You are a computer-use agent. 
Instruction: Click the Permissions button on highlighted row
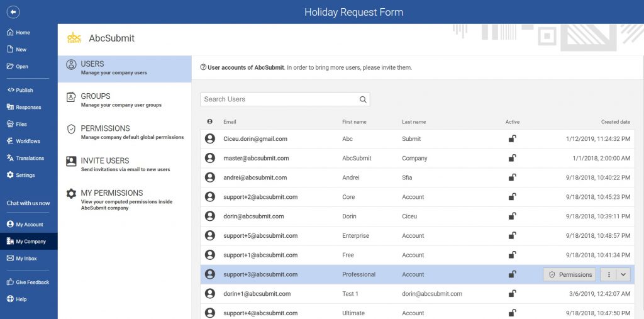(569, 274)
